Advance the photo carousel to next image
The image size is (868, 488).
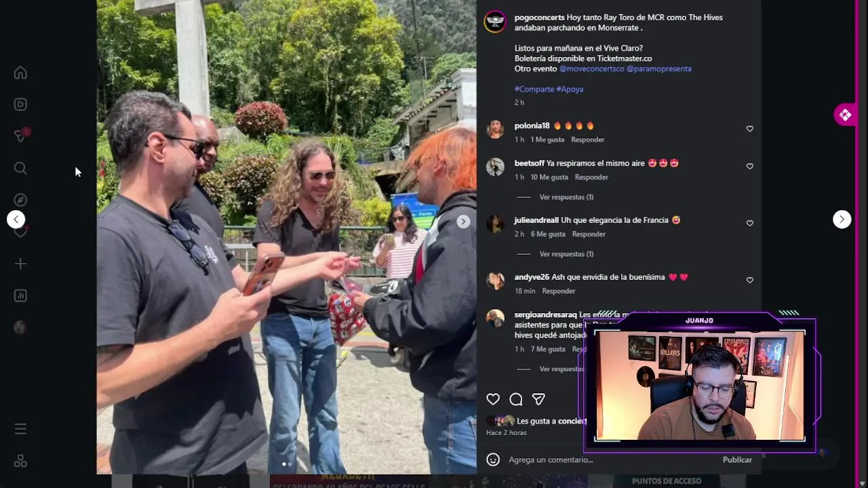[462, 222]
